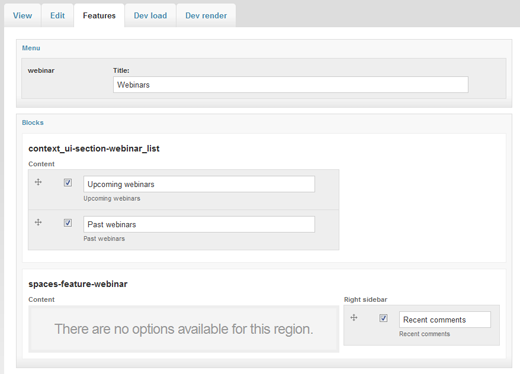
Task: Focus the Upcoming webinars text field
Action: click(x=199, y=184)
